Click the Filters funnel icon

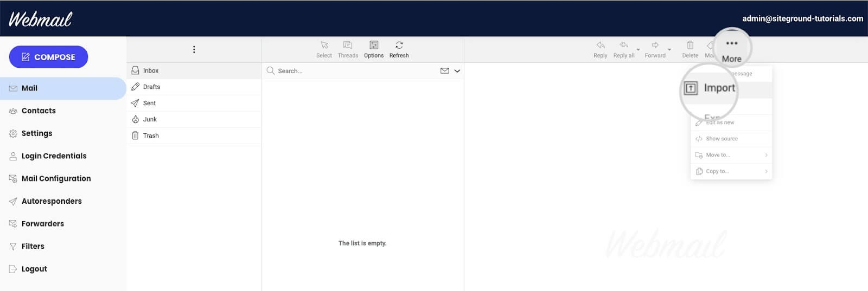13,247
